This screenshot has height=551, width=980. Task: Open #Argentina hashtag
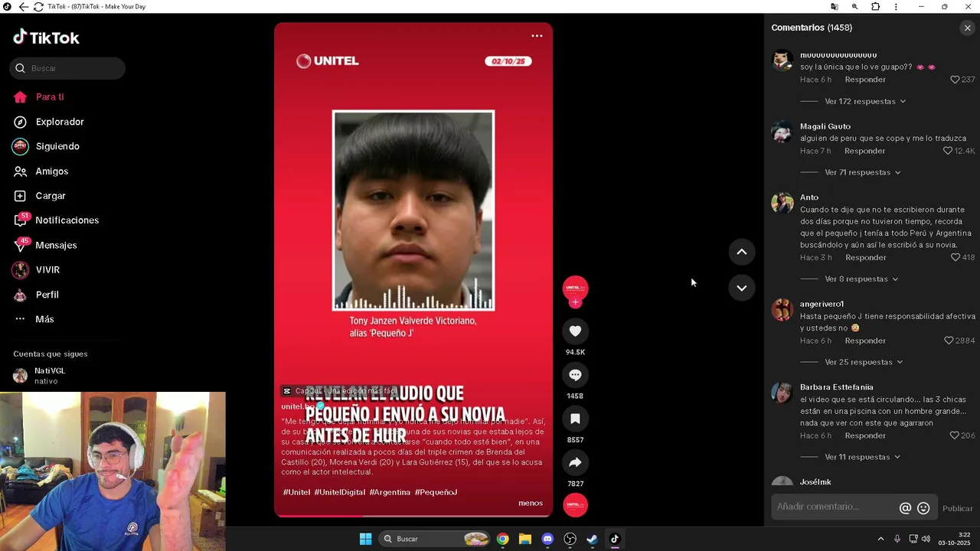[390, 492]
